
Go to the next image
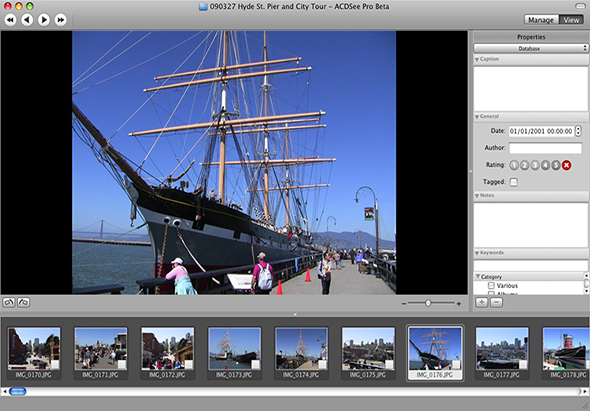pyautogui.click(x=44, y=20)
